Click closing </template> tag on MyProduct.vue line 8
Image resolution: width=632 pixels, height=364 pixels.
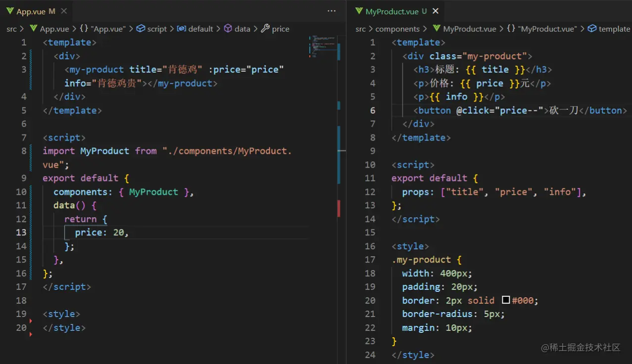tap(421, 137)
